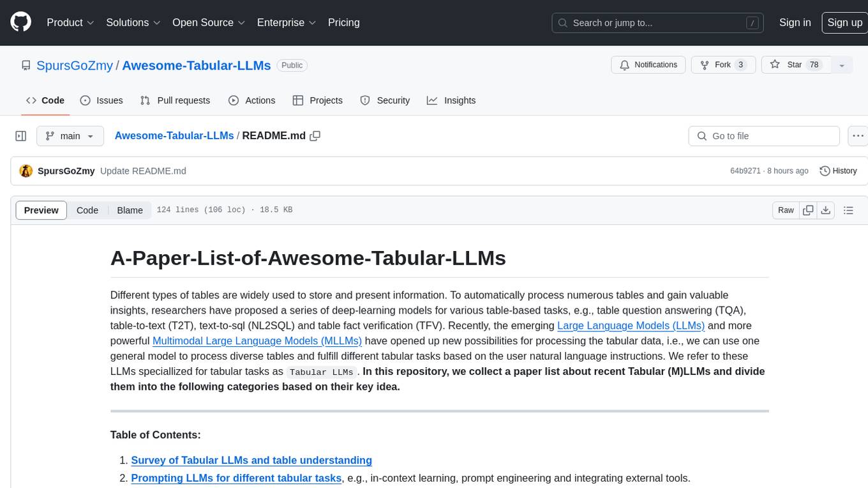
Task: Click the '124 lines (106 loc) · 18.5 KB' text
Action: [x=225, y=210]
